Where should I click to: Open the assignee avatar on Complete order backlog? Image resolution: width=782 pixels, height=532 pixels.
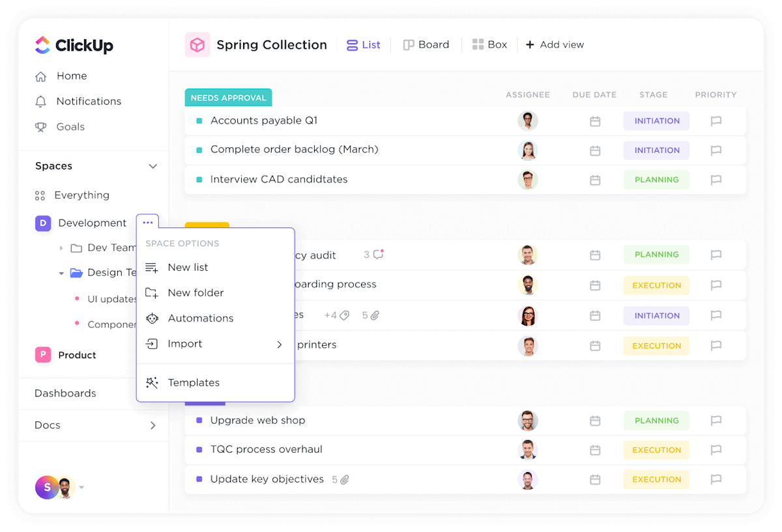tap(528, 150)
